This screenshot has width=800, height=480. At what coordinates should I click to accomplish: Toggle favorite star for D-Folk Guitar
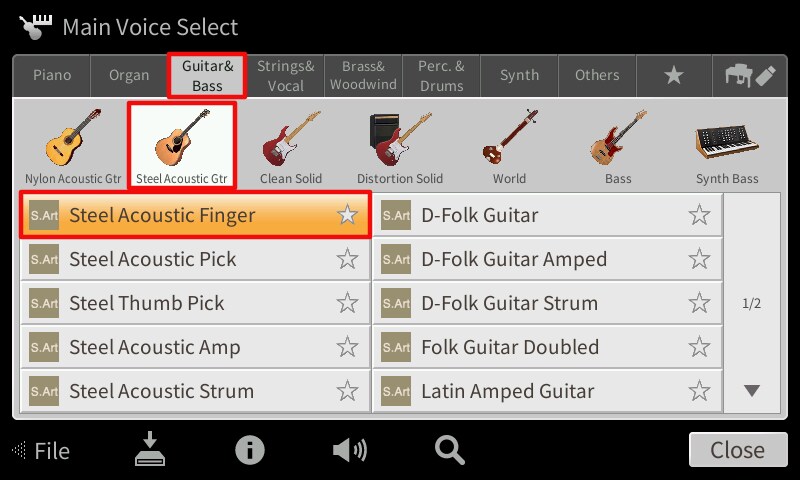pyautogui.click(x=699, y=215)
